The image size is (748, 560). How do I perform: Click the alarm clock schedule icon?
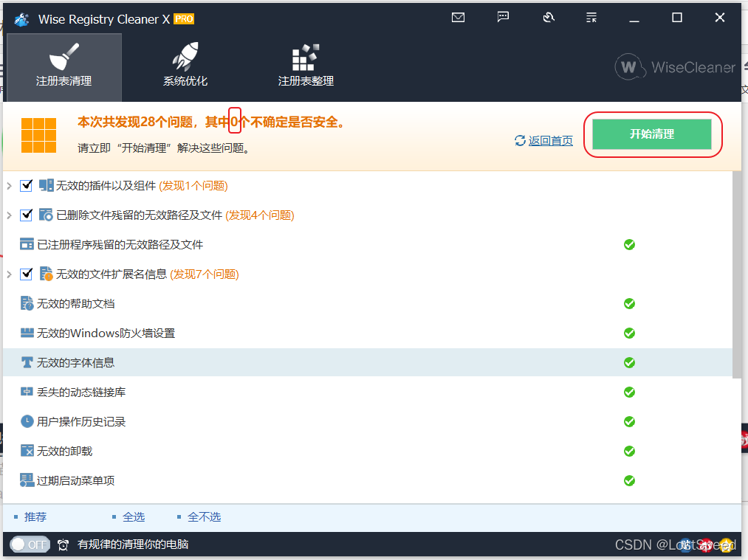coord(63,545)
